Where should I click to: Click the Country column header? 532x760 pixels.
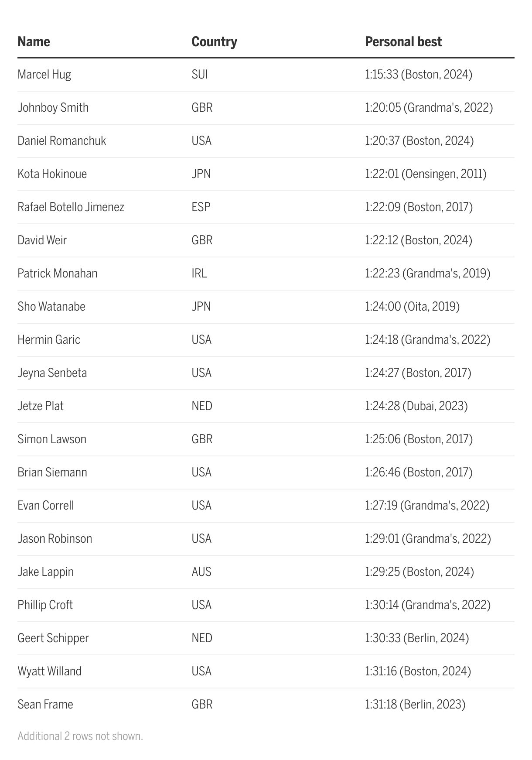pos(214,41)
